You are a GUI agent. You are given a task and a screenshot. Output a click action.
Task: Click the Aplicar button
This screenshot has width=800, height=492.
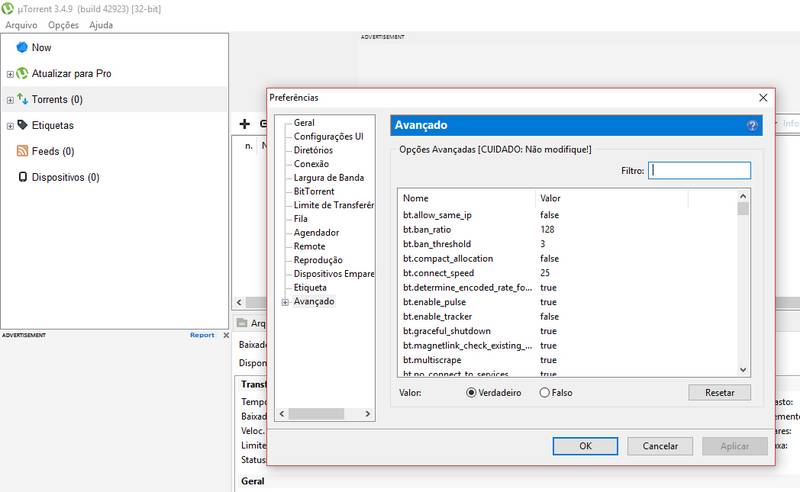pos(735,446)
